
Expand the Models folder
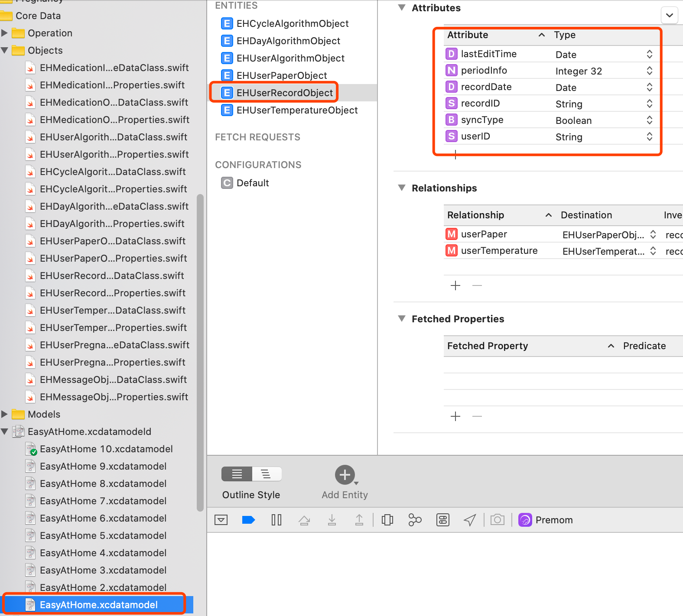(5, 414)
